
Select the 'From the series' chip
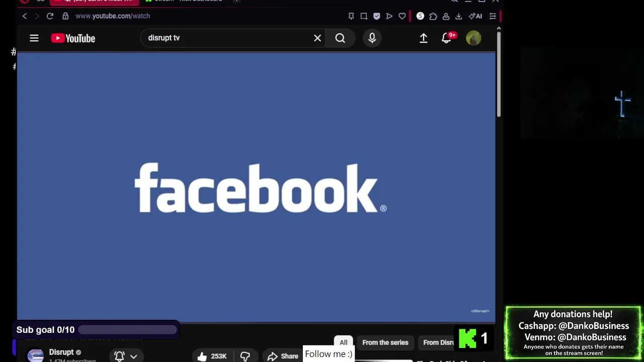[x=385, y=342]
